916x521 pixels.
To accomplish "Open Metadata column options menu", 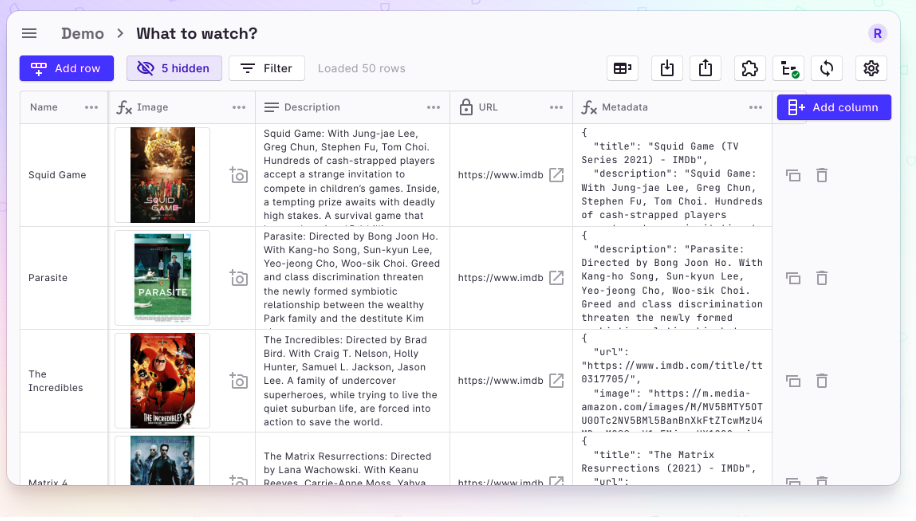I will (756, 107).
